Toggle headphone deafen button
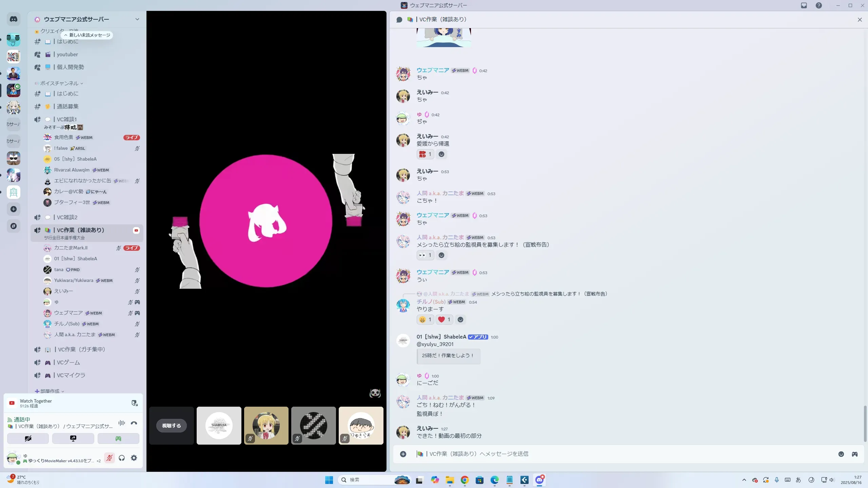This screenshot has height=488, width=868. tap(122, 458)
